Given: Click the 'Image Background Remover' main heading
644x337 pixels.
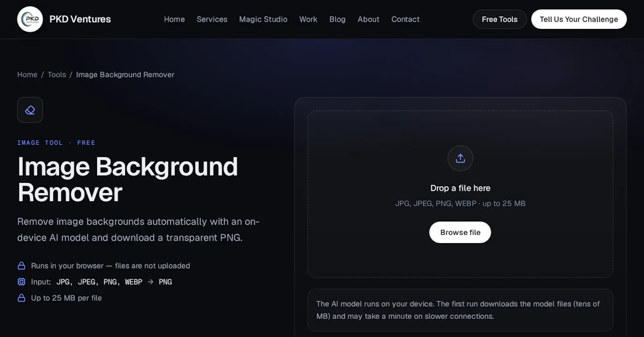Looking at the screenshot, I should coord(128,179).
